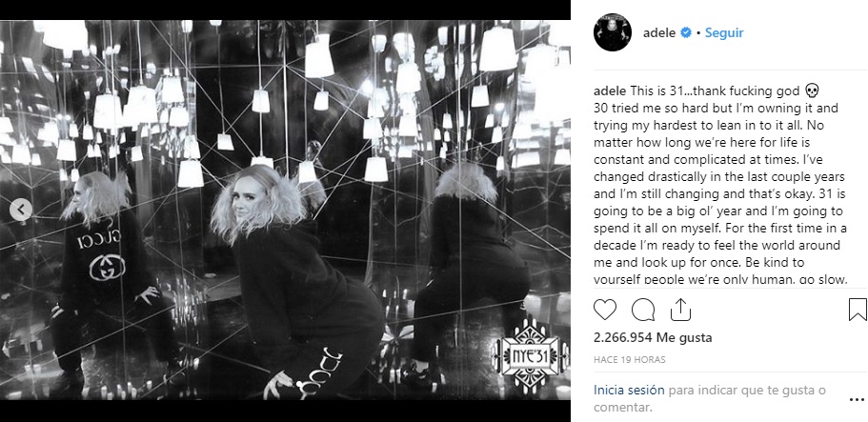Click the blue verified badge next to adele

pos(685,32)
